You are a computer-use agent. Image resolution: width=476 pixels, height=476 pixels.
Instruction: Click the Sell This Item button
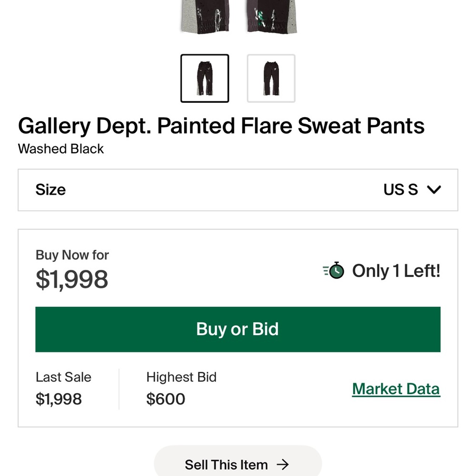pyautogui.click(x=238, y=465)
